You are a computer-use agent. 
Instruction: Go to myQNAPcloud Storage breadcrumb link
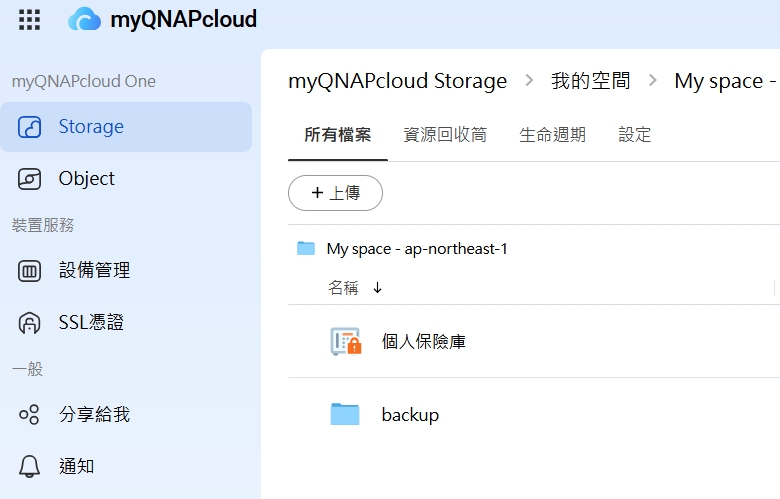[397, 81]
